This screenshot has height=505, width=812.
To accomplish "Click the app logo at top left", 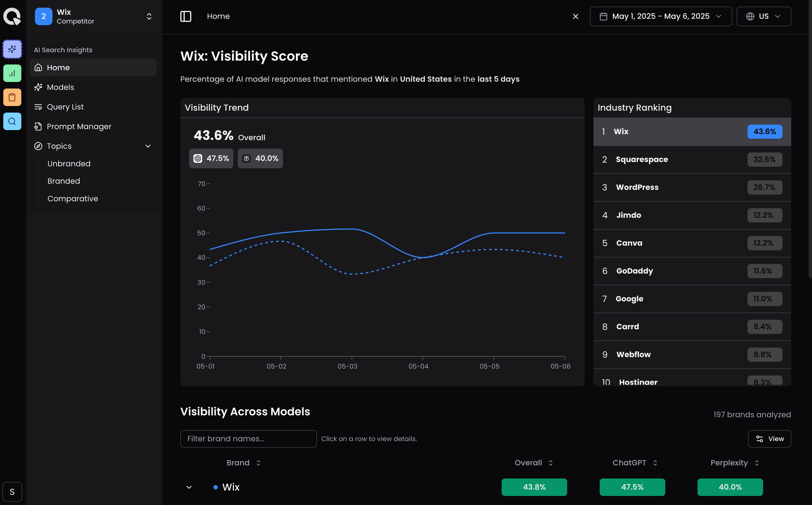I will [12, 16].
